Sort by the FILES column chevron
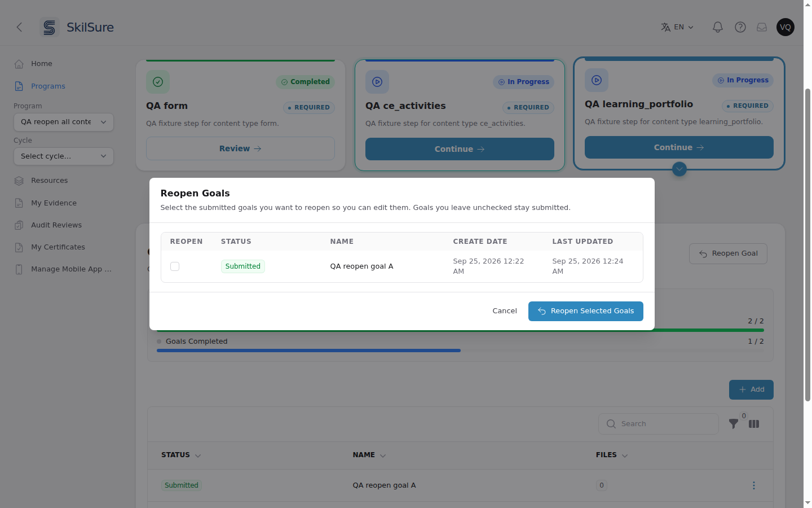Viewport: 812px width, 508px height. click(625, 456)
